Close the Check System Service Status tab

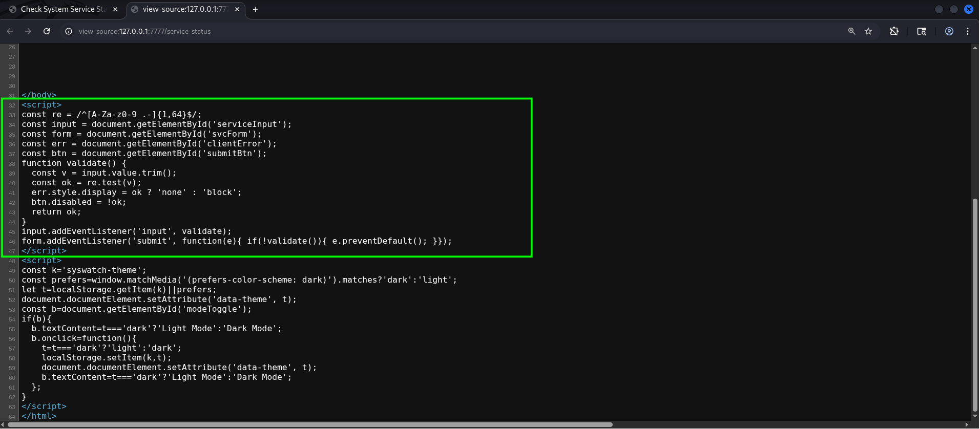(x=115, y=9)
